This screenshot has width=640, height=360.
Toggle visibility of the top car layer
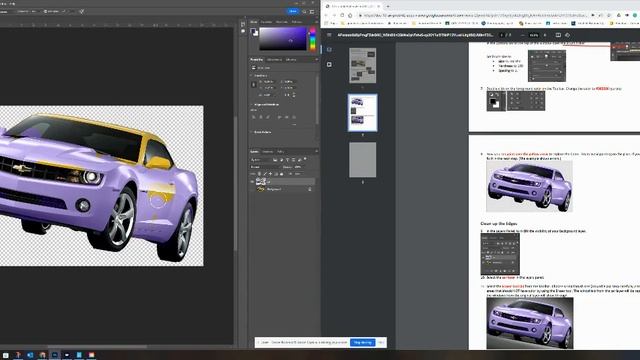(x=252, y=182)
